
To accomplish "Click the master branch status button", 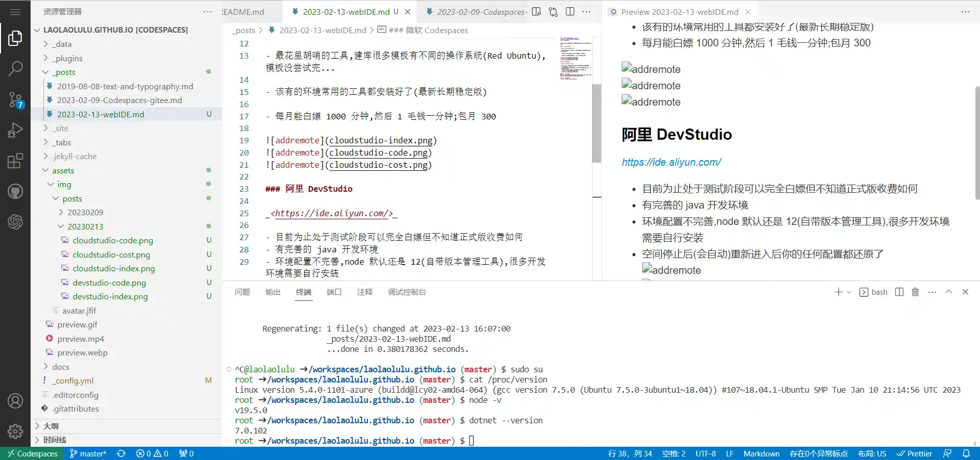I will point(88,453).
